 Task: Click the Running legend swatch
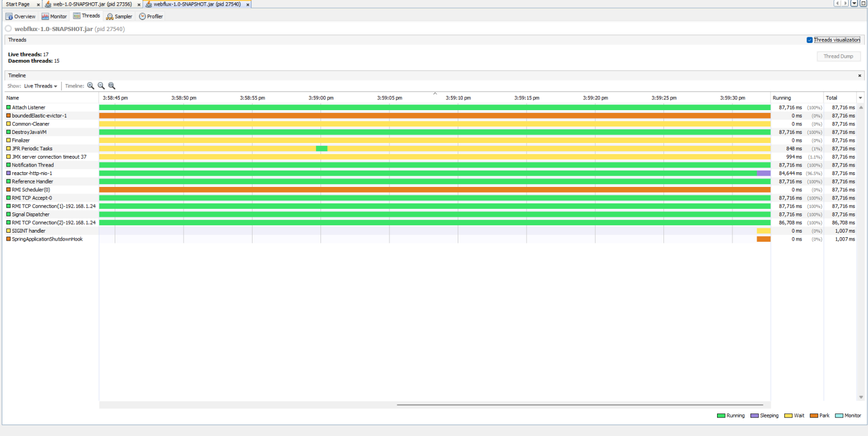(721, 416)
